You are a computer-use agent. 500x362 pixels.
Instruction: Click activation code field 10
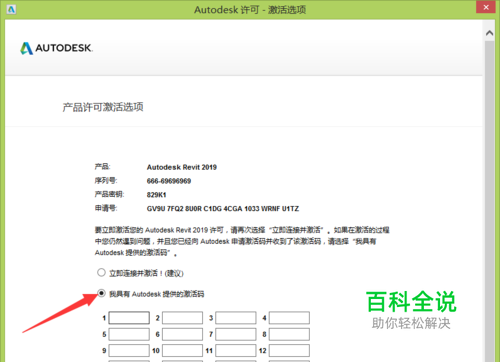point(182,350)
